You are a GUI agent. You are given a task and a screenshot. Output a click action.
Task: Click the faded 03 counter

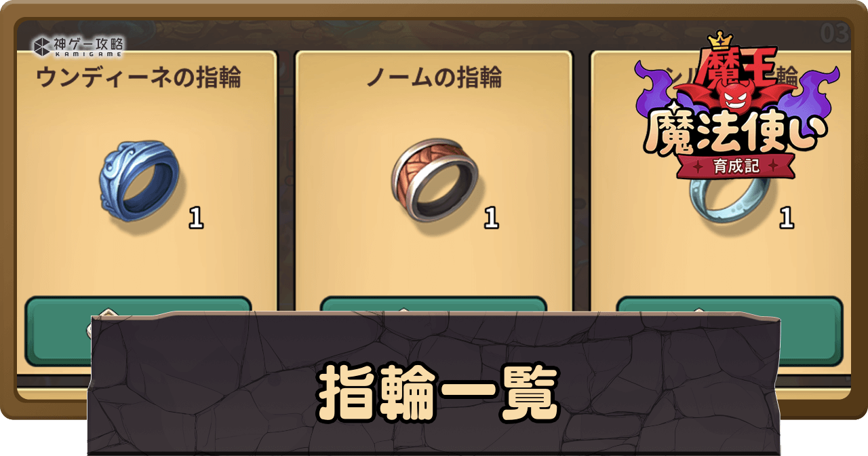(834, 33)
